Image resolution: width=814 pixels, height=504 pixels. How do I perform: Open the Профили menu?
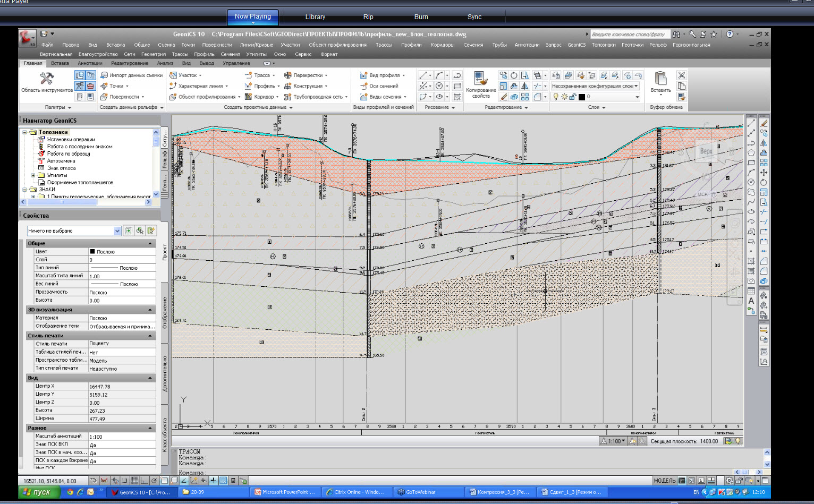point(411,45)
